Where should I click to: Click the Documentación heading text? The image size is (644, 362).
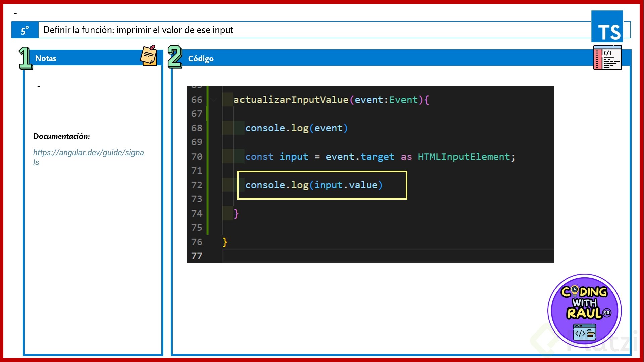(x=62, y=136)
